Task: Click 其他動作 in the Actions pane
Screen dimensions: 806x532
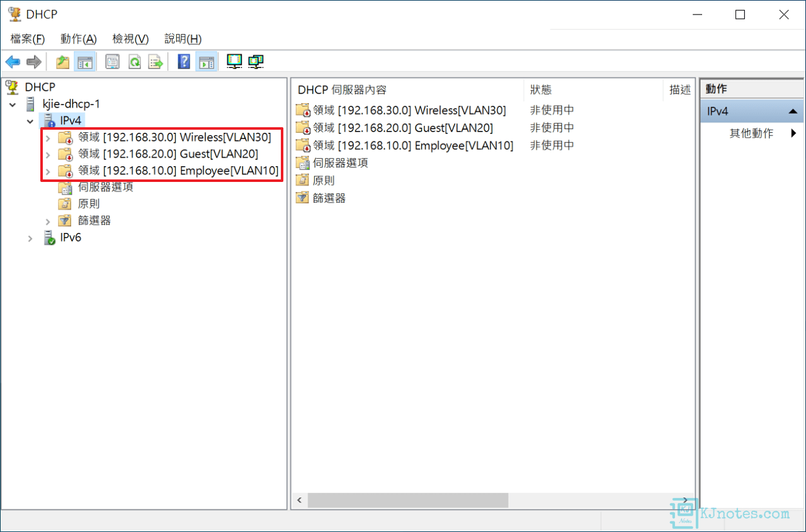Action: click(x=751, y=133)
